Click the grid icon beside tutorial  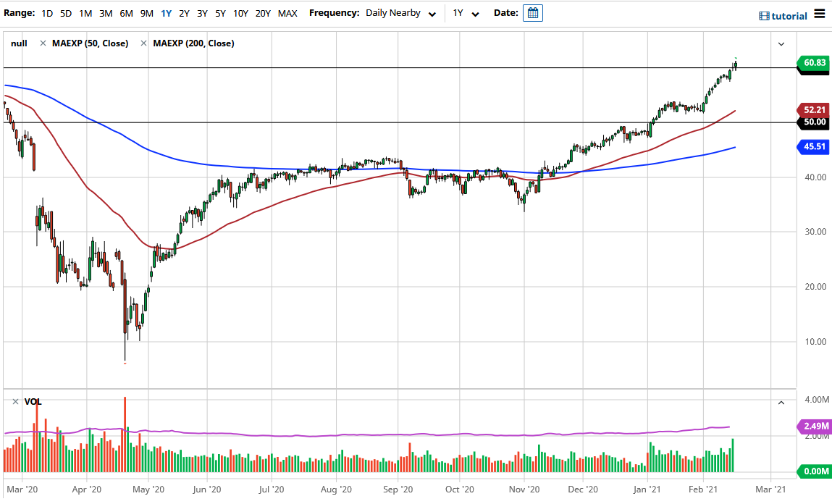point(763,15)
